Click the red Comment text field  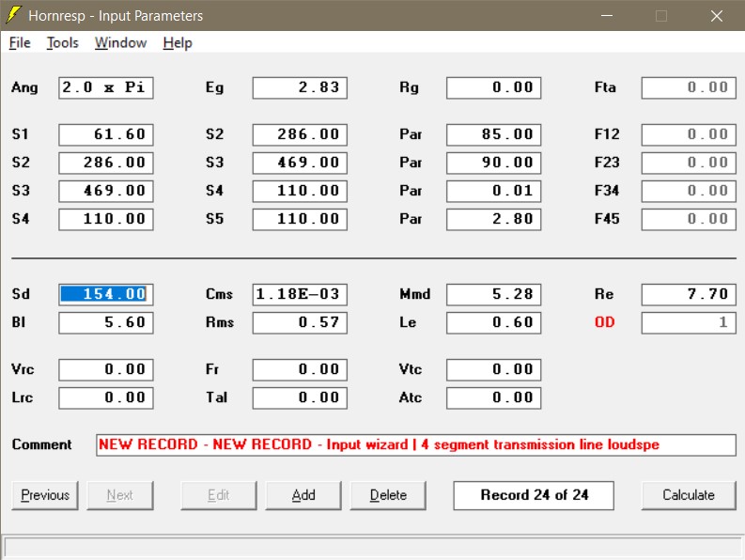(416, 445)
